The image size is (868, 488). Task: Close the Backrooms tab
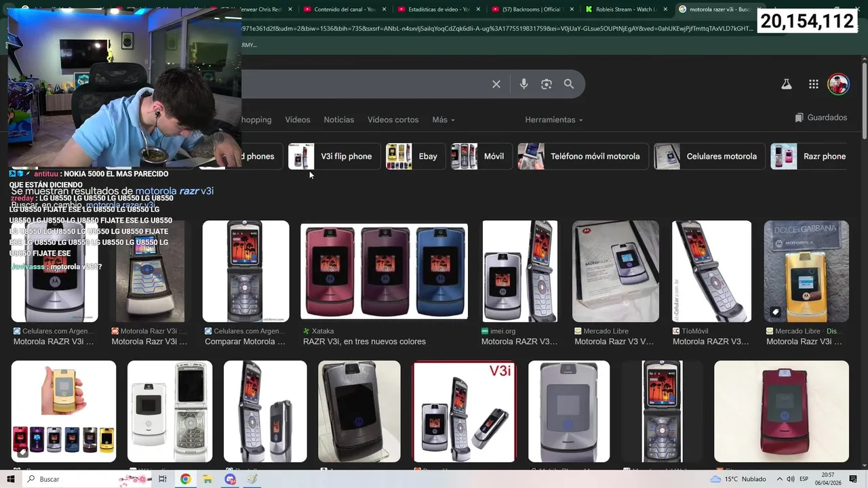tap(572, 9)
